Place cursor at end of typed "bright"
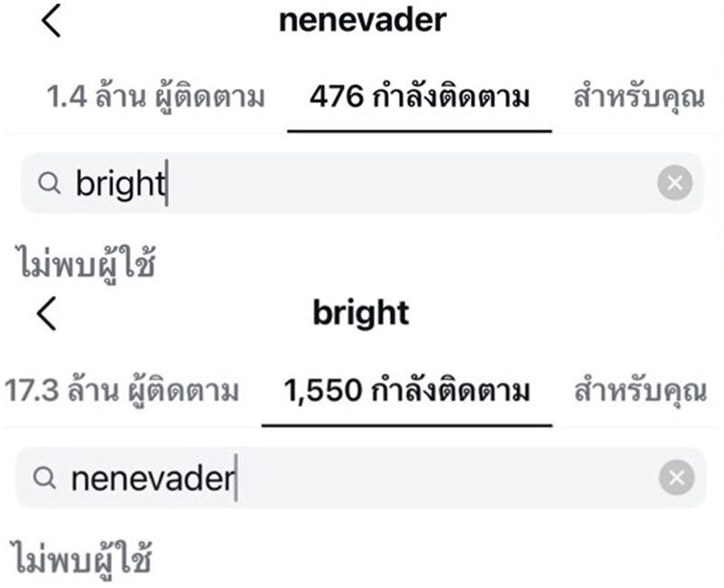The width and height of the screenshot is (724, 588). [x=166, y=184]
